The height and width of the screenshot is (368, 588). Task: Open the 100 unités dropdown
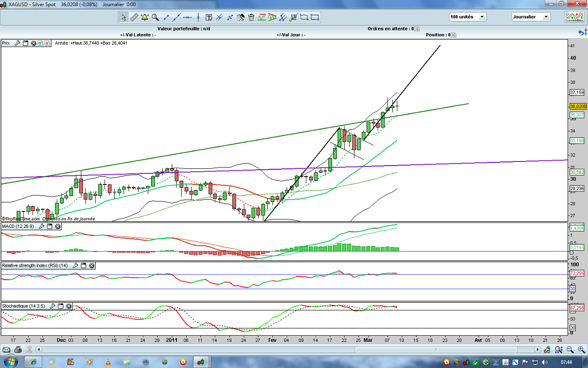tap(482, 17)
